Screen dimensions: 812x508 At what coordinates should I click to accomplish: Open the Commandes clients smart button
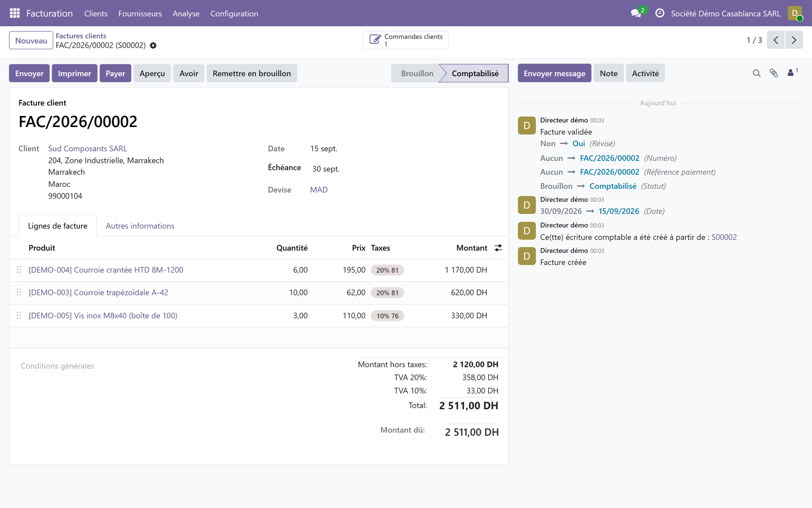pyautogui.click(x=406, y=40)
